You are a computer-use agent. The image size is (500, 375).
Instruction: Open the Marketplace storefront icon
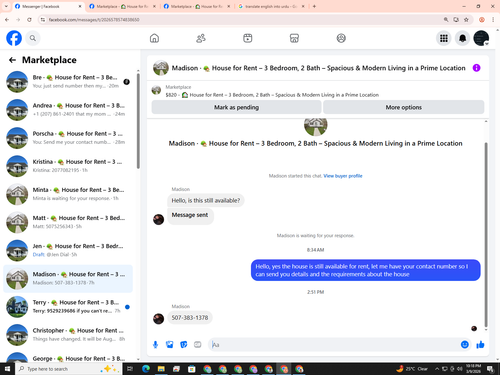coord(294,38)
